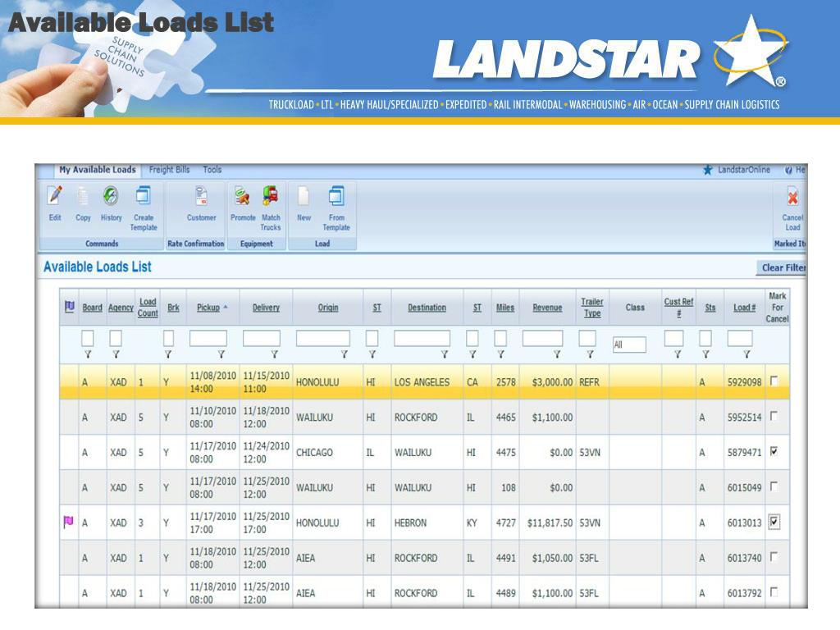Click the Miles column filter funnel
840x630 pixels.
(500, 354)
